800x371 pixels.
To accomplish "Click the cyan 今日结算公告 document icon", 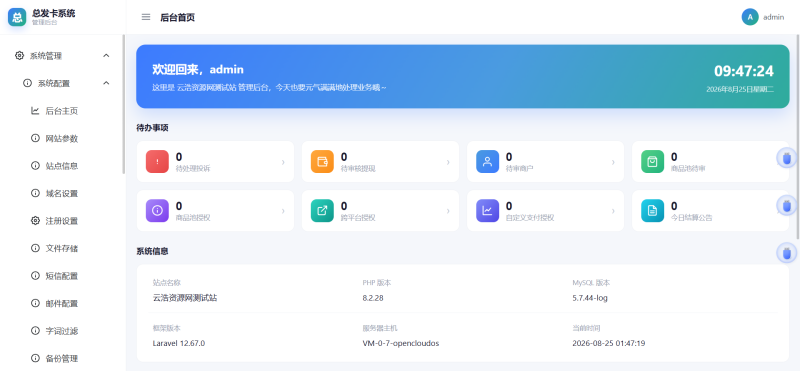I will click(x=653, y=211).
